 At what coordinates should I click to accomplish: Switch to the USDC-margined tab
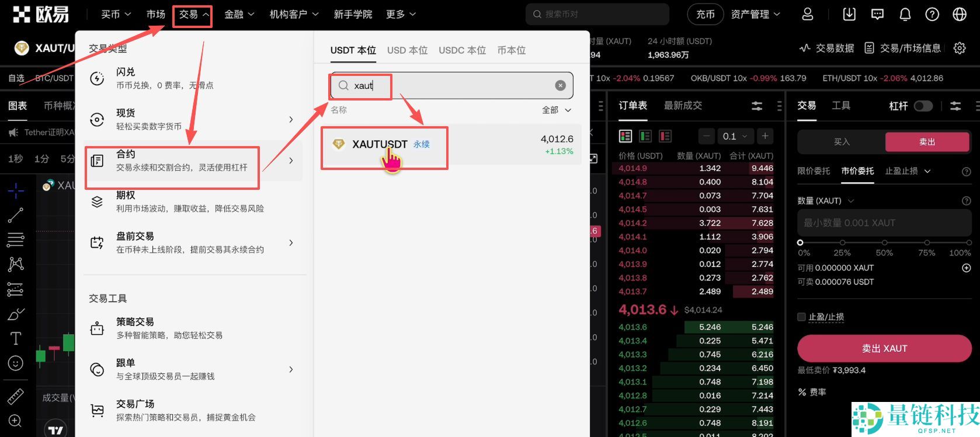(x=462, y=50)
